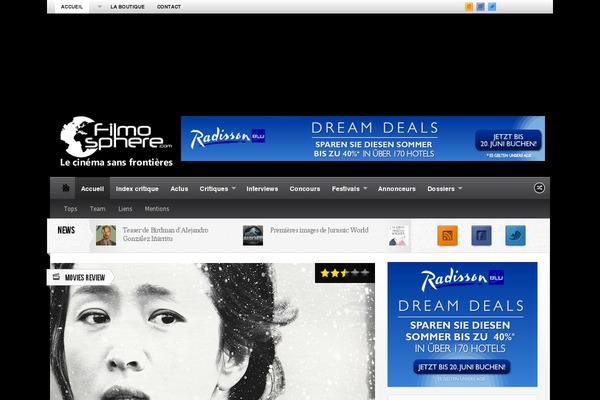Click the Movies Review label
This screenshot has height=400, width=600.
pos(85,277)
